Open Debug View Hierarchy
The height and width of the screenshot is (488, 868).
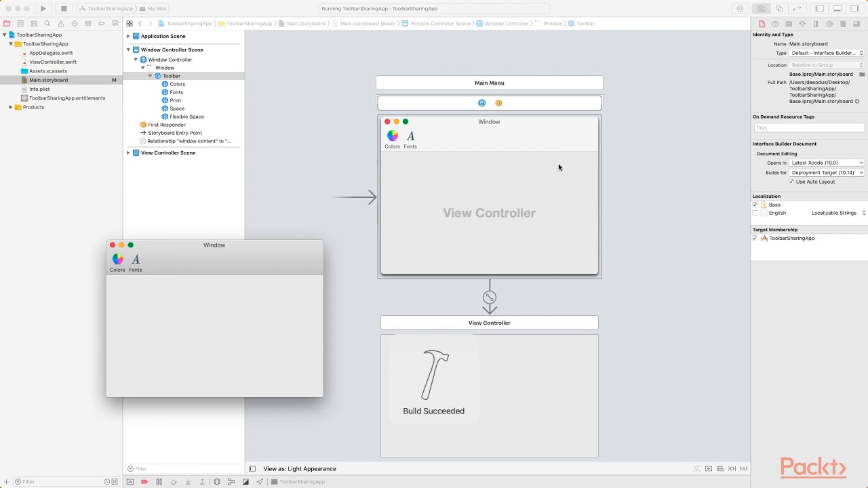click(217, 482)
